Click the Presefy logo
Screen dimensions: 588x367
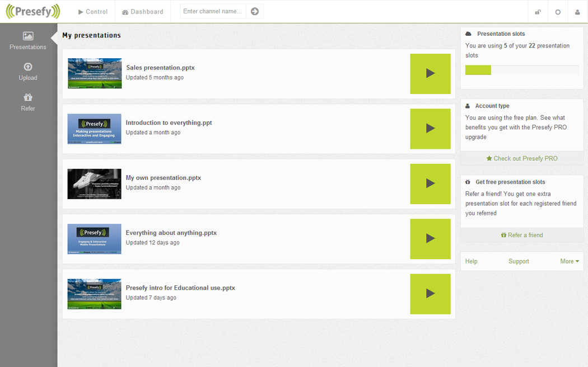pos(32,11)
